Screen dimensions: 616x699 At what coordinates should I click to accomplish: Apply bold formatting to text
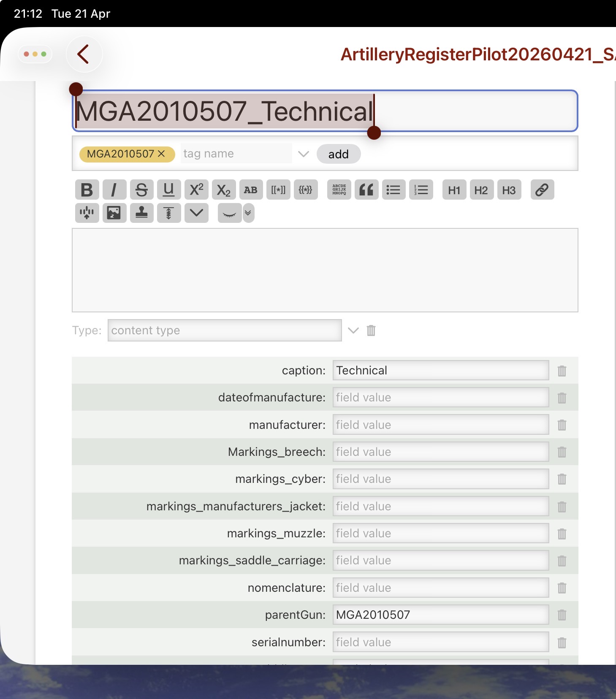pyautogui.click(x=87, y=190)
